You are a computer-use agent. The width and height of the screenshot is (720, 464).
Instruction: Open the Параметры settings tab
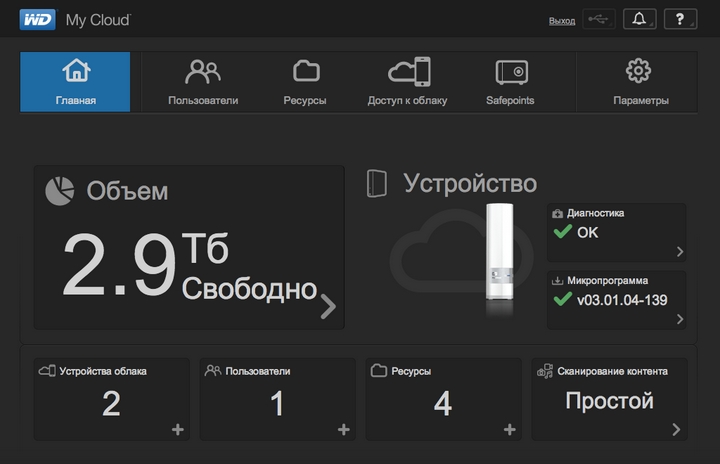[x=641, y=82]
